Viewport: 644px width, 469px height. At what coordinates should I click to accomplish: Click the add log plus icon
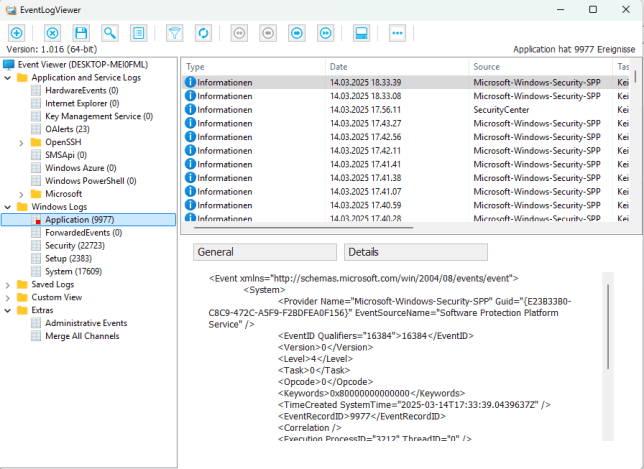16,33
